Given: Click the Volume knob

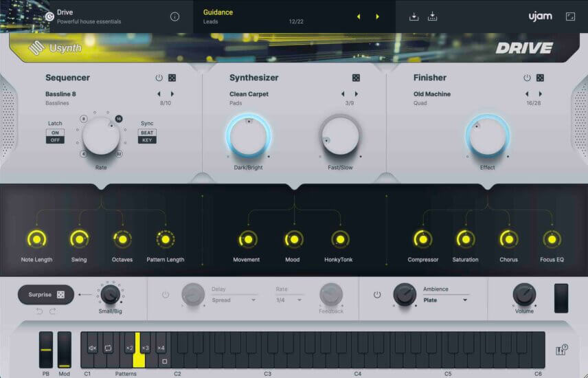Looking at the screenshot, I should pos(524,294).
